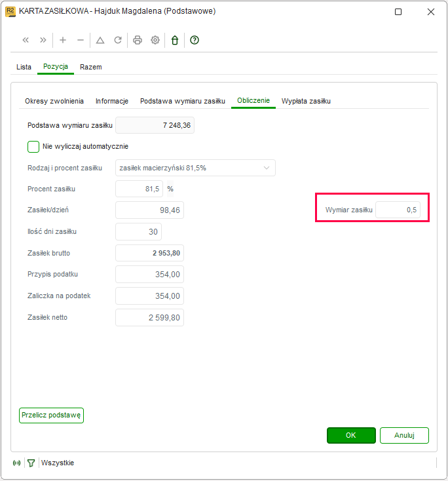Open 'Podstawa wymiaru zasiłku' tab

183,101
